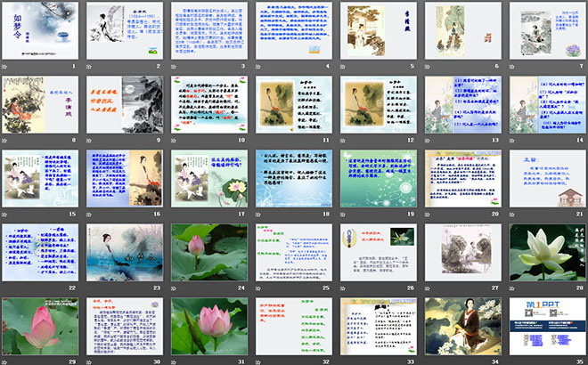Select slide 13 with questions 1 to 5
The height and width of the screenshot is (365, 588).
[462, 104]
